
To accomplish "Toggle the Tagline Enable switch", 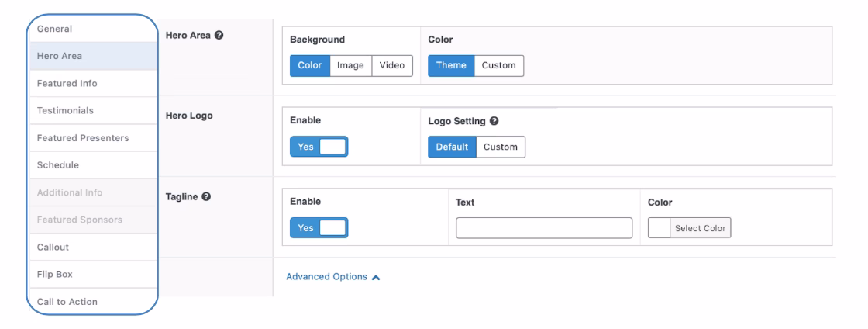I will click(319, 228).
